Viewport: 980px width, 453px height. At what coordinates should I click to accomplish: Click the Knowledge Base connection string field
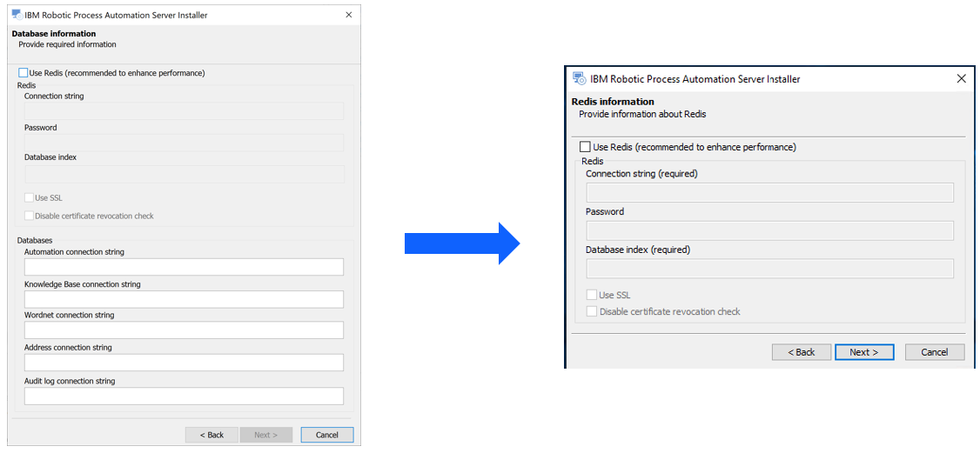tap(184, 299)
